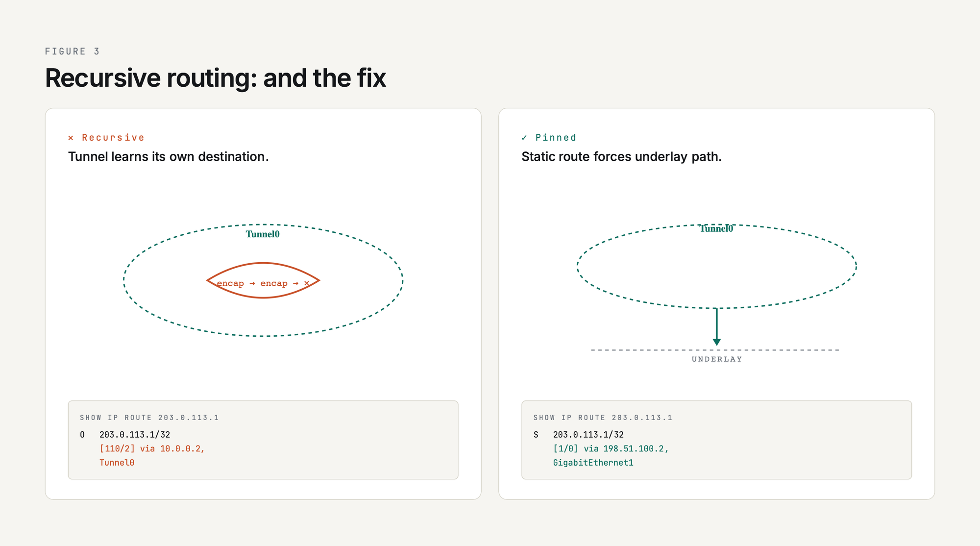Click the '[110/2] via 10.0.0.2,' route line
This screenshot has width=980, height=546.
[x=152, y=449]
